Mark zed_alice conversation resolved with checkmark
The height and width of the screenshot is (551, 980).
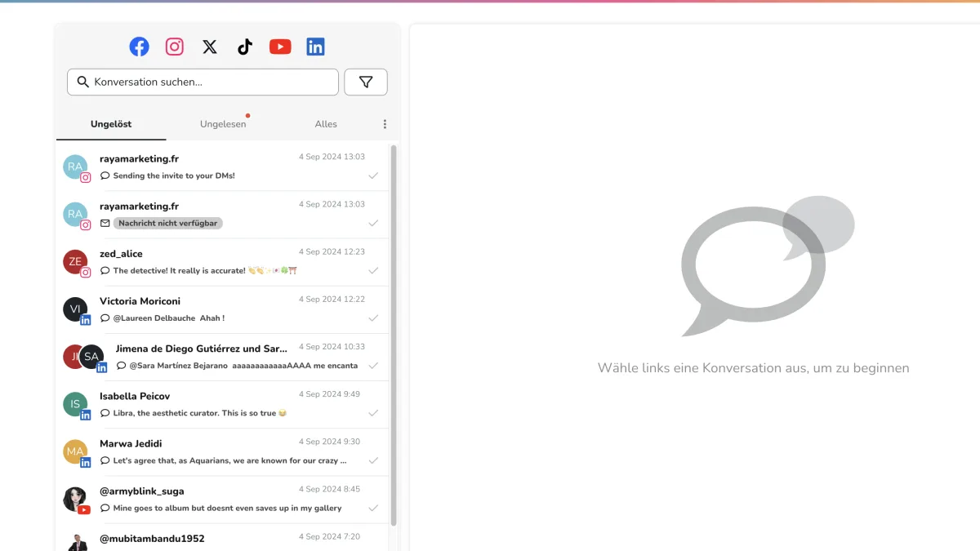tap(373, 270)
